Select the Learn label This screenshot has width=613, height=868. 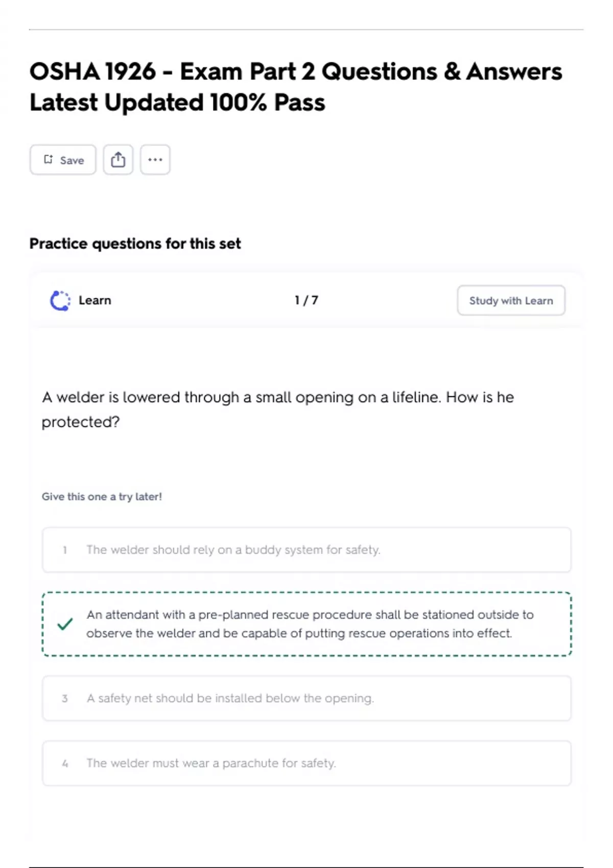tap(95, 300)
